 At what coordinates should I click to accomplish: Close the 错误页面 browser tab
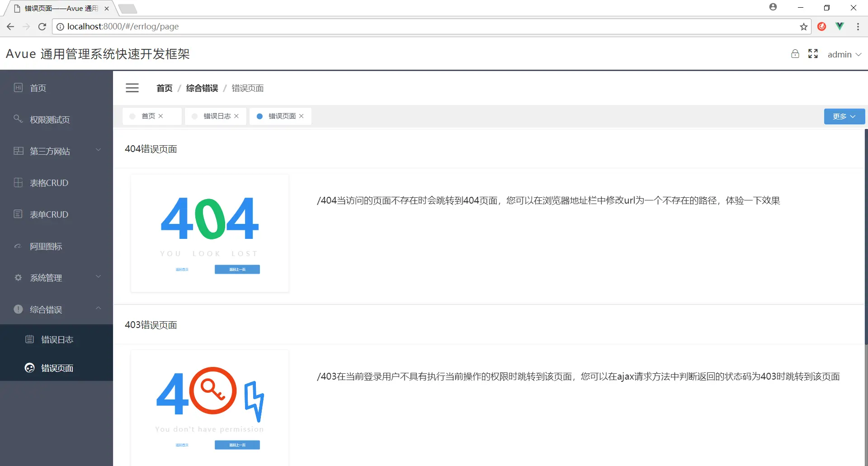(x=107, y=8)
